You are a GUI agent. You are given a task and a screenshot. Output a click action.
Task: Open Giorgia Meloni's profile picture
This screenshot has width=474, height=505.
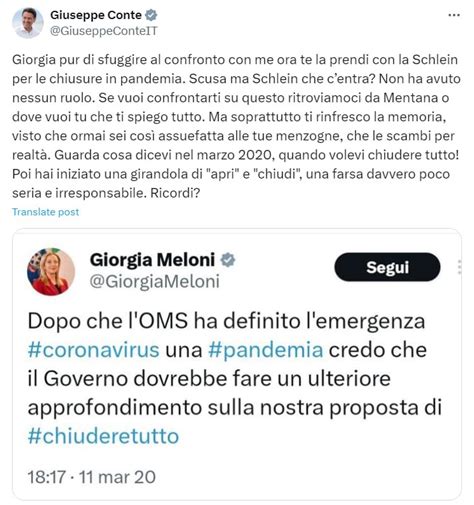coord(51,272)
